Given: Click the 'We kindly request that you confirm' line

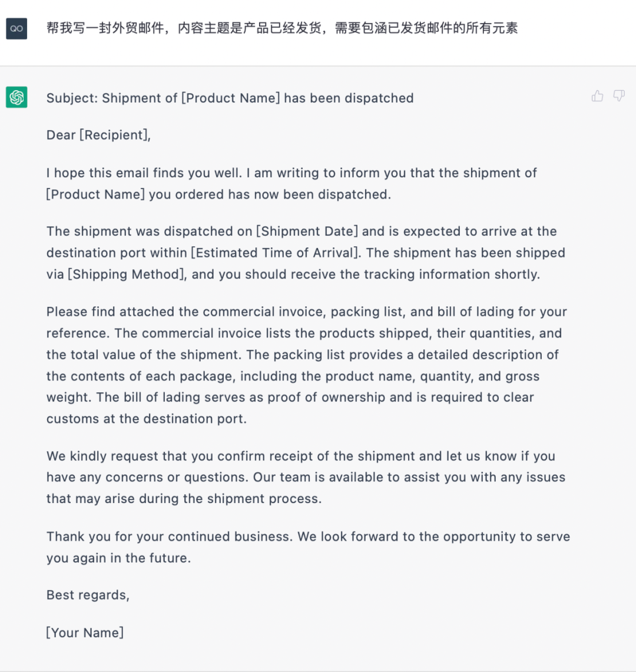Looking at the screenshot, I should [301, 456].
